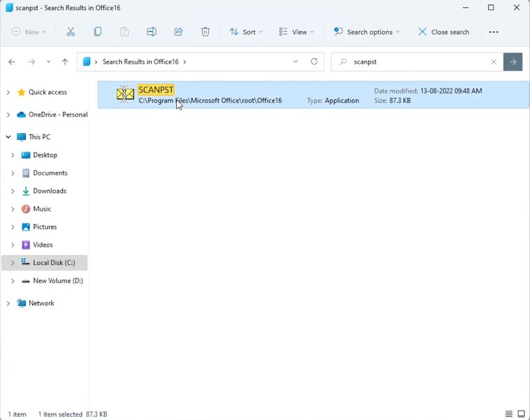The width and height of the screenshot is (530, 420).
Task: Click the Close search button
Action: pos(444,32)
